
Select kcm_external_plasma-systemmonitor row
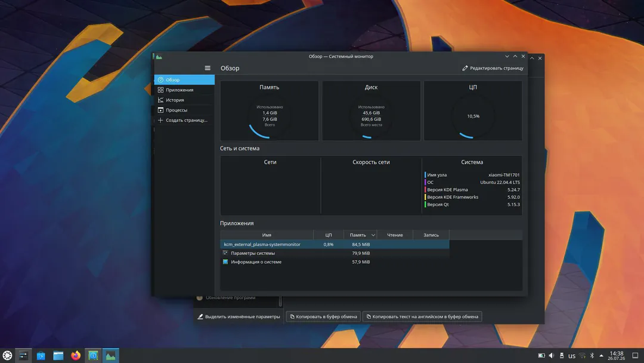coord(335,244)
